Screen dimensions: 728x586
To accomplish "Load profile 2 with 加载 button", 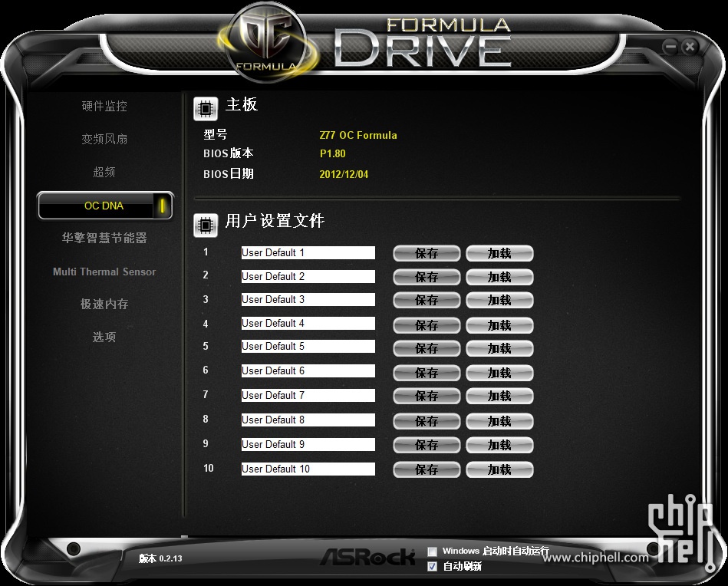I will click(x=499, y=277).
